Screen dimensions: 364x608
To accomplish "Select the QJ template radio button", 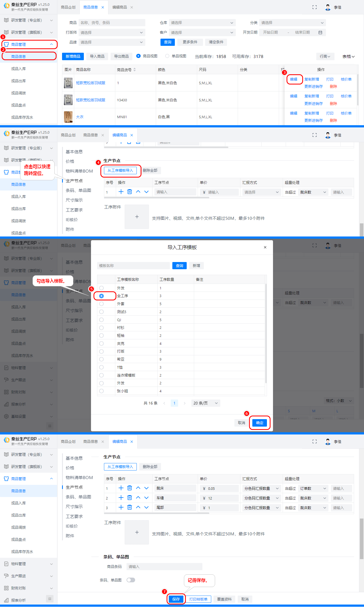I will [x=101, y=320].
